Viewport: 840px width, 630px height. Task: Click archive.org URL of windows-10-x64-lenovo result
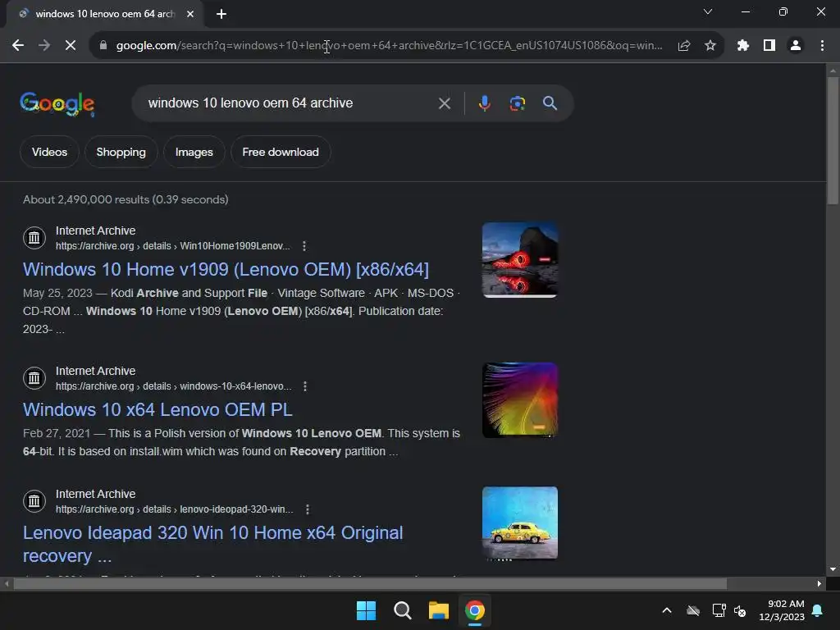(174, 386)
